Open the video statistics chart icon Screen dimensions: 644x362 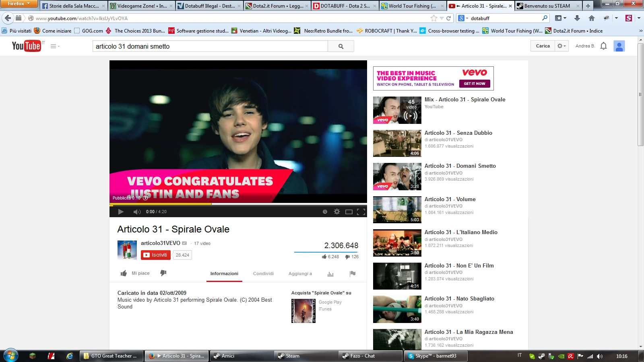[330, 274]
